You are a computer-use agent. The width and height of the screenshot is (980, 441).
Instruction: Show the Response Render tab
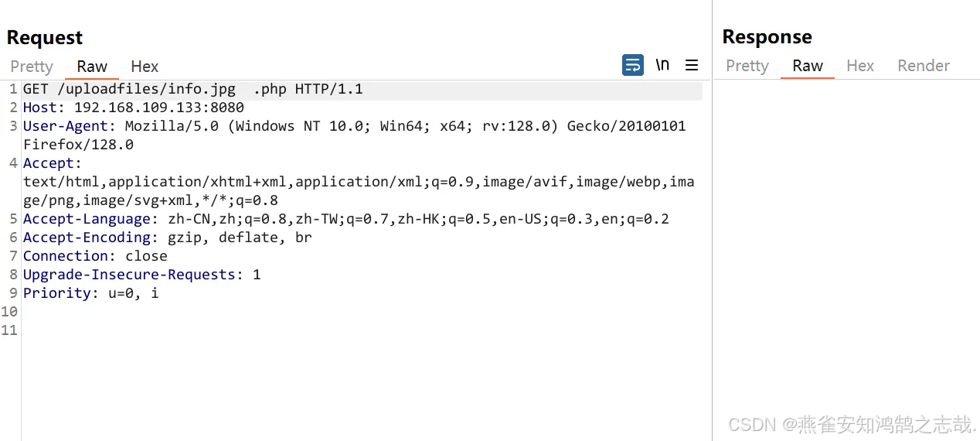[x=924, y=66]
